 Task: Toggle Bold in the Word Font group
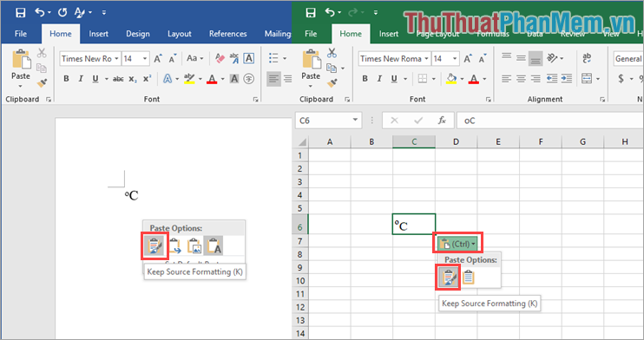pyautogui.click(x=66, y=78)
